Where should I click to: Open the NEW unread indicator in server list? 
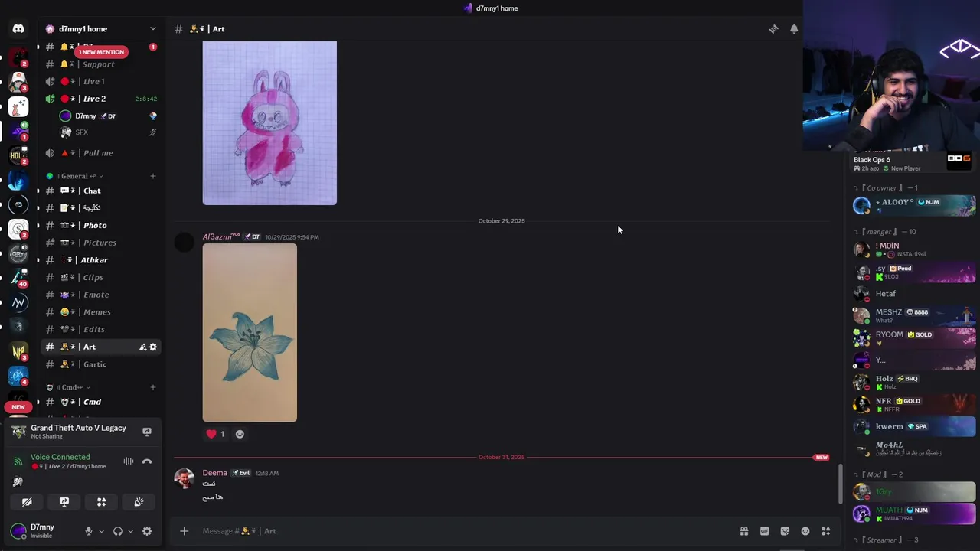[x=18, y=407]
